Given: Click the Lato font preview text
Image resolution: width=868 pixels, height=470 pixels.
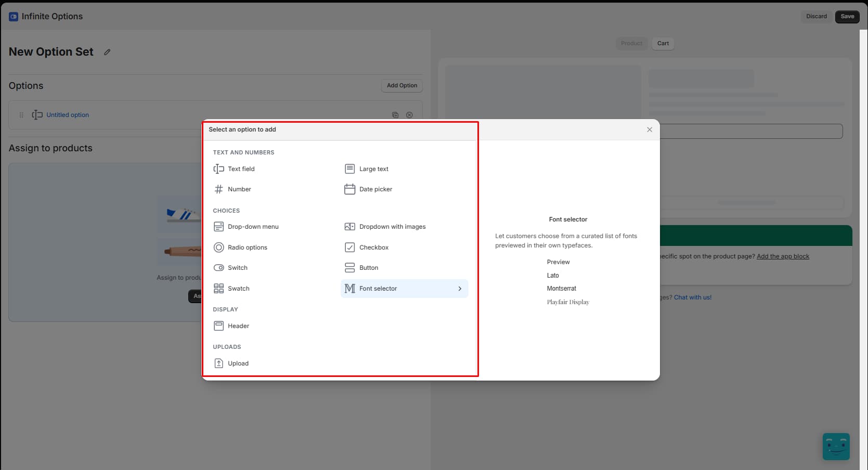Looking at the screenshot, I should point(553,276).
